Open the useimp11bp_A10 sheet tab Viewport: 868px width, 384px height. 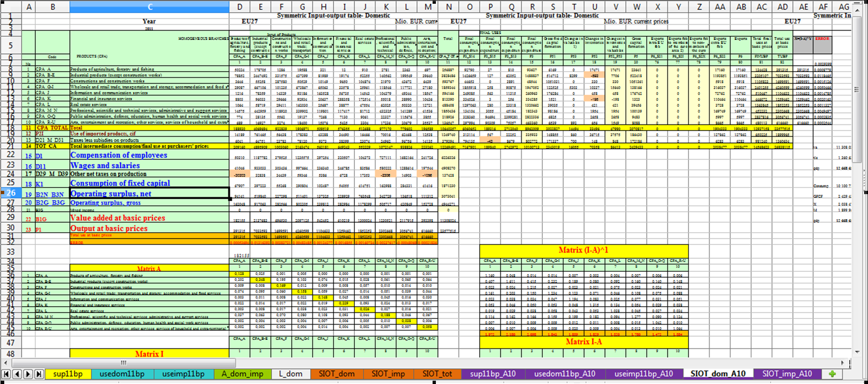tap(643, 374)
